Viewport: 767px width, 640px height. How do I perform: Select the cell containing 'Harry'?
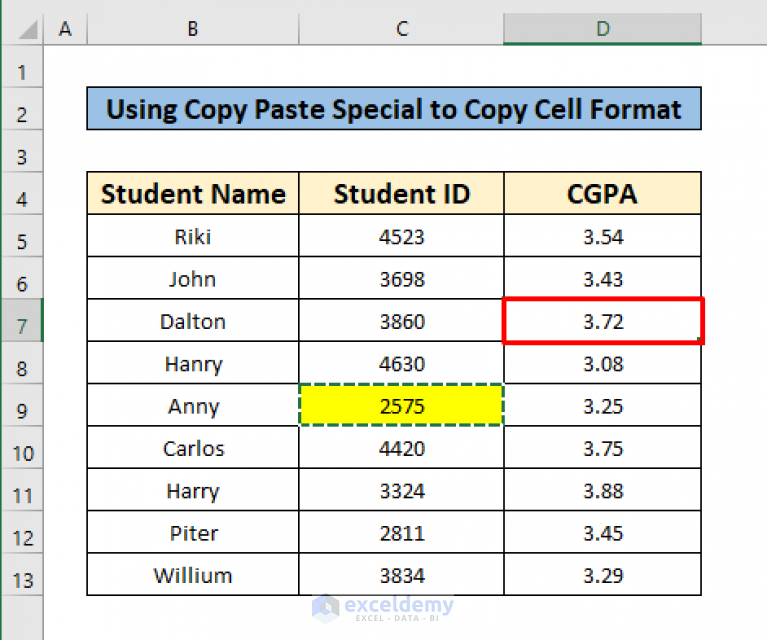tap(193, 490)
